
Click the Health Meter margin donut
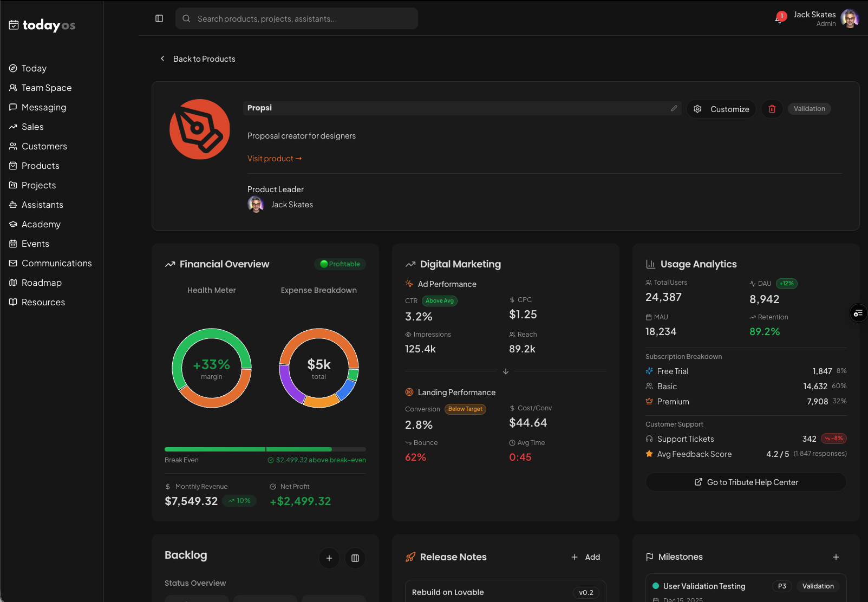212,368
